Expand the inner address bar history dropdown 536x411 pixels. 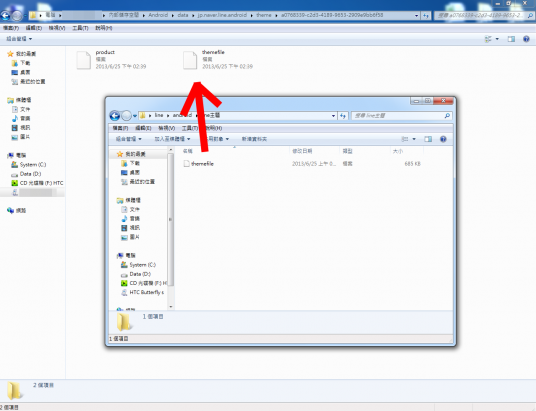(x=333, y=116)
